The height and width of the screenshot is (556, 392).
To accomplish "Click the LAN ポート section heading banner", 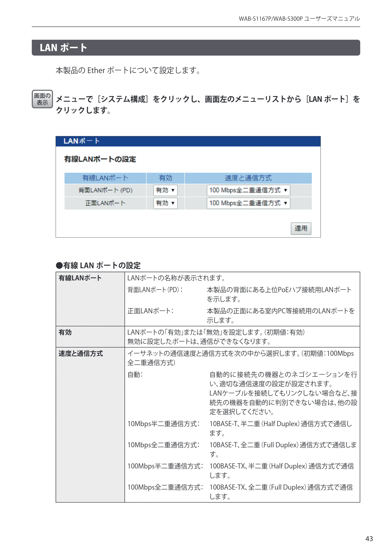I will tap(196, 48).
